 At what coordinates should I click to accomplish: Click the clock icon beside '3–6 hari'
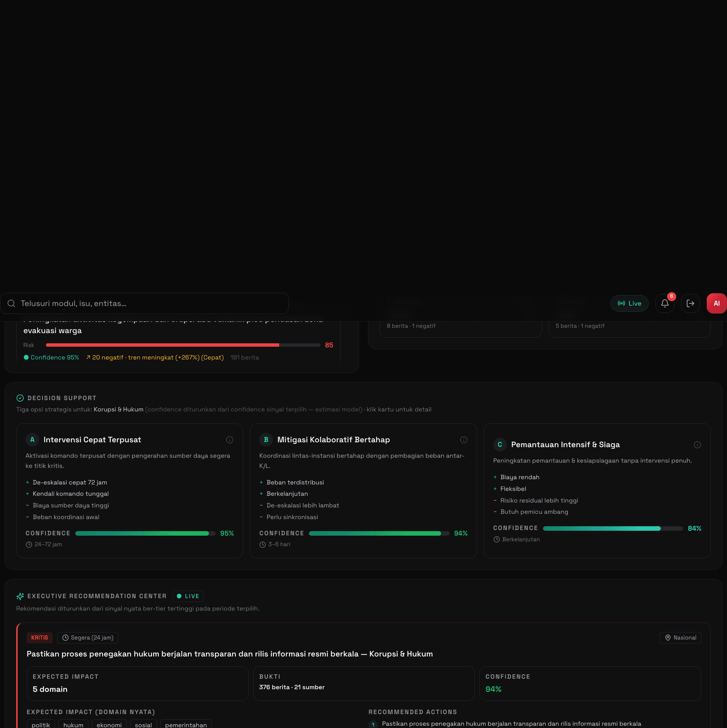pyautogui.click(x=263, y=544)
